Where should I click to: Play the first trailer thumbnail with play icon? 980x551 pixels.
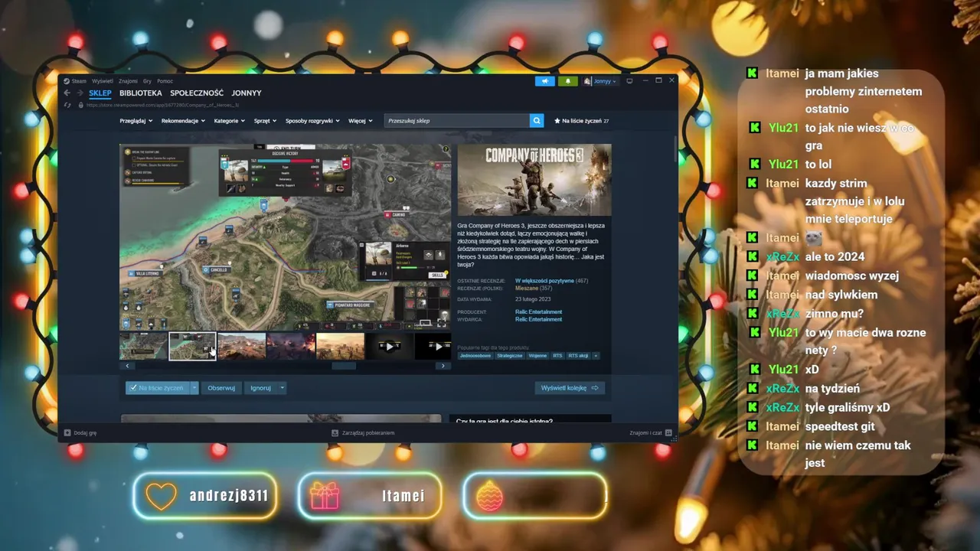tap(389, 346)
